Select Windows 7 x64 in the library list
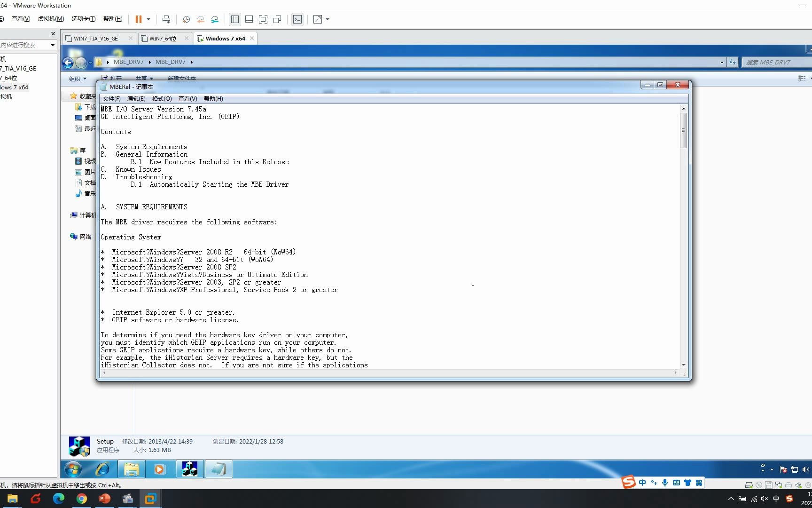 click(14, 87)
